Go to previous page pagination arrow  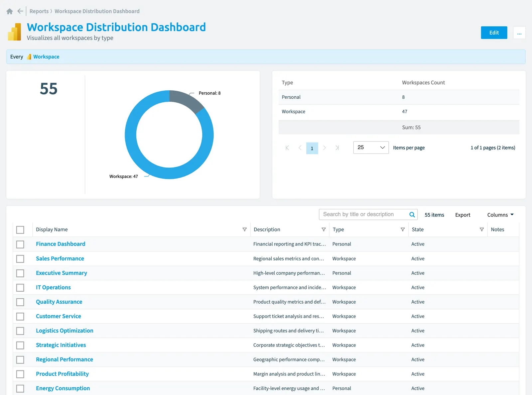click(x=300, y=148)
